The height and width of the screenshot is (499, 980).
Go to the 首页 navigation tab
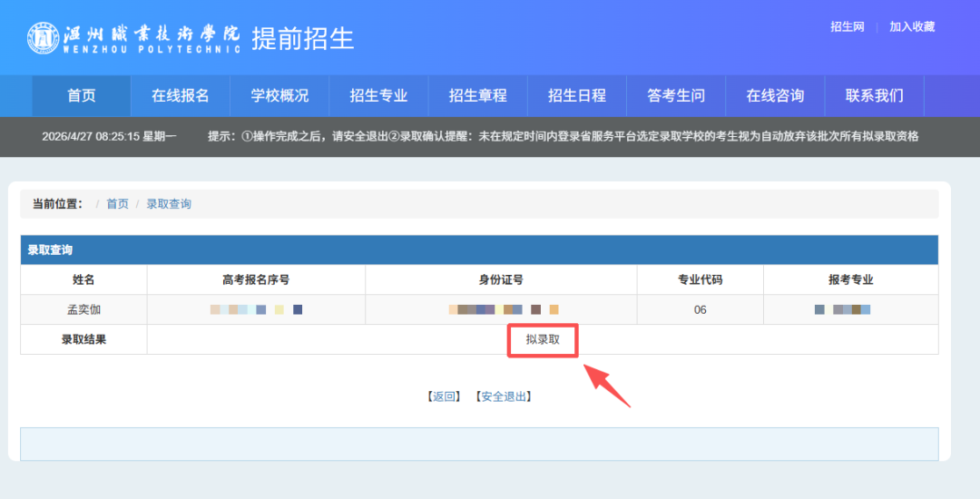point(82,95)
